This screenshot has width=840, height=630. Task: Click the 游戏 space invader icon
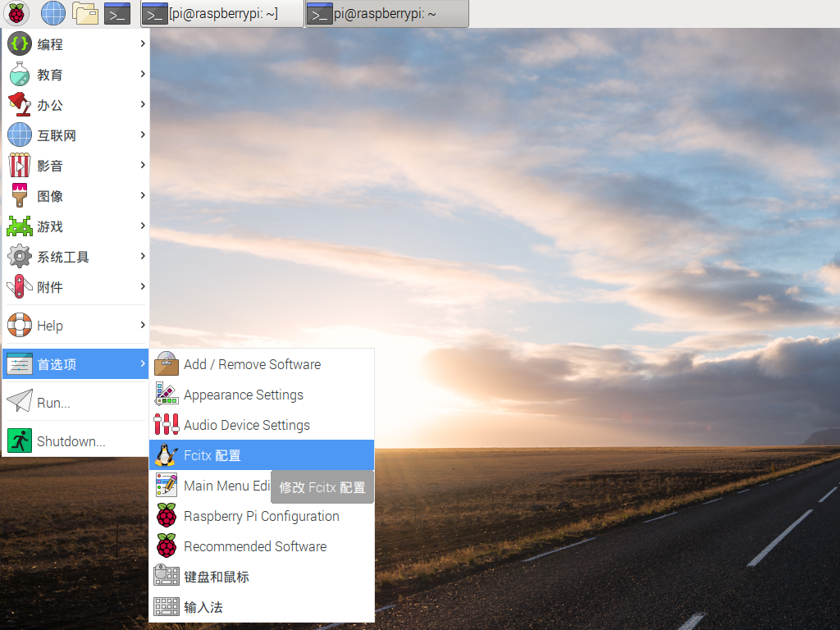pos(20,226)
